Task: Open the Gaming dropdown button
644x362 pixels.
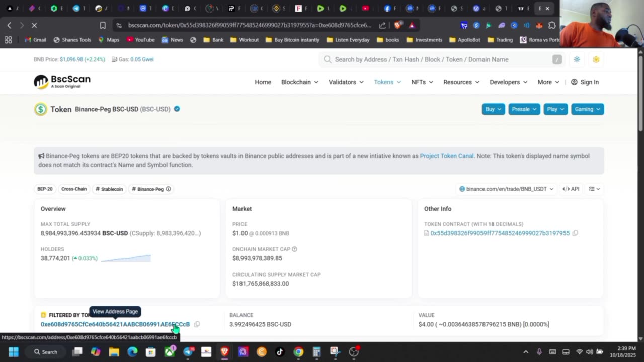Action: pyautogui.click(x=587, y=109)
